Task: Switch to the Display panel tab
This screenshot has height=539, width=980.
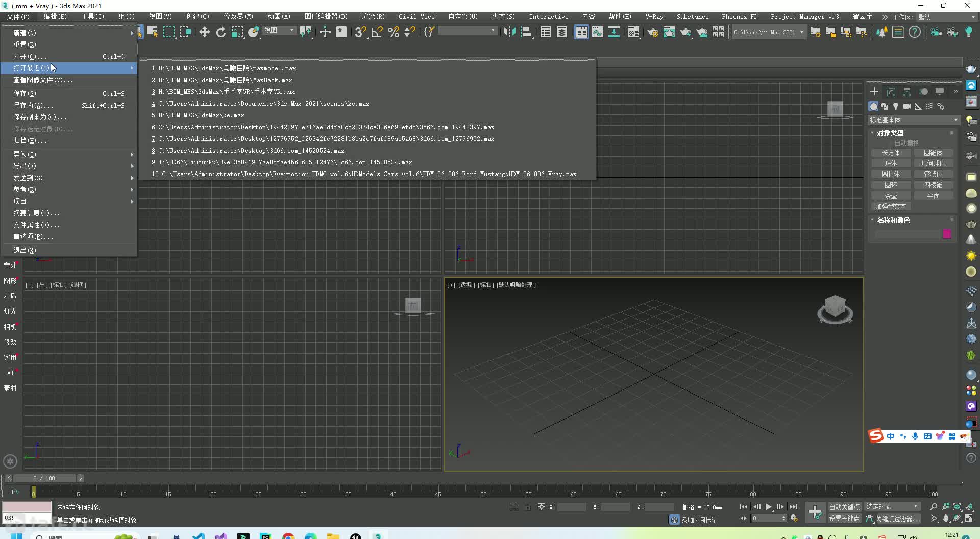Action: tap(940, 92)
